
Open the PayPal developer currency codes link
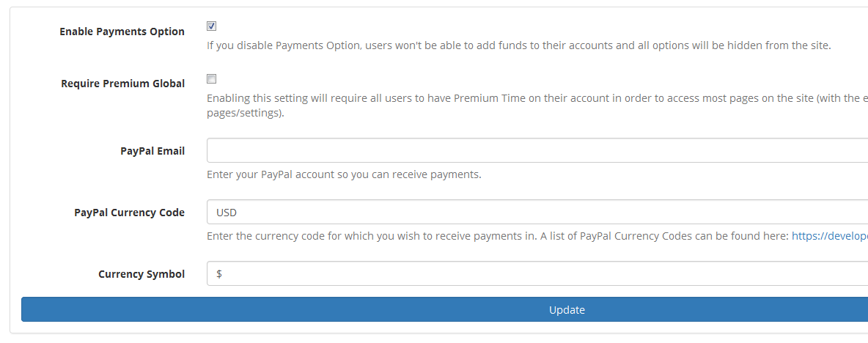829,236
